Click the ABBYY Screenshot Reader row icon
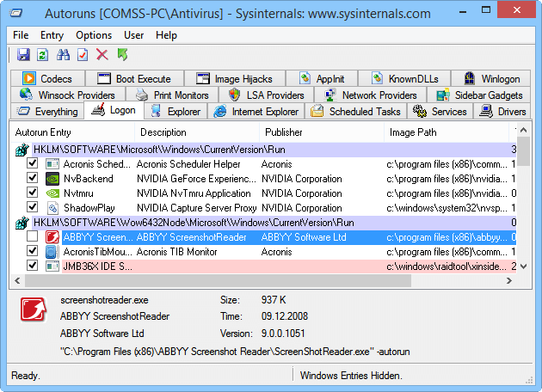Screen dimensions: 542x392 (x=52, y=237)
